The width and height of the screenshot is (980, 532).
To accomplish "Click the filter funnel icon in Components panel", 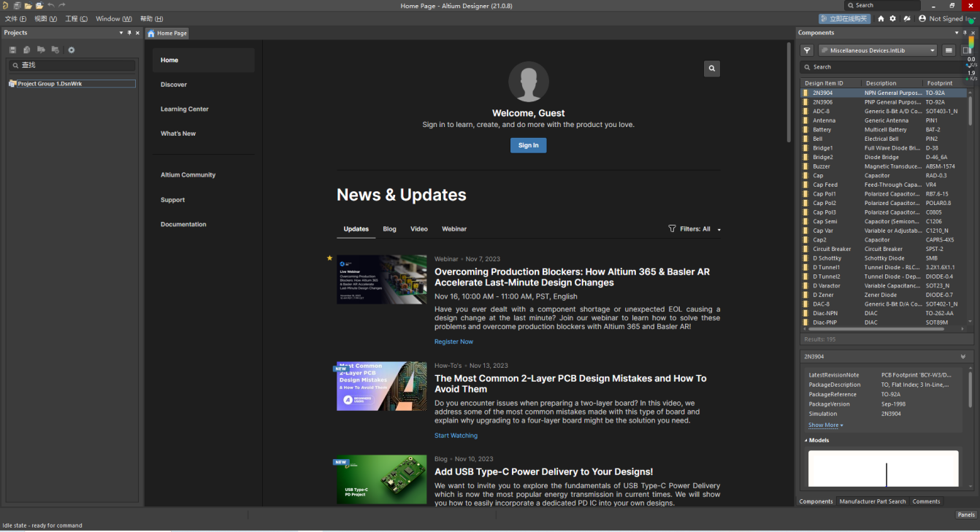I will click(x=807, y=50).
